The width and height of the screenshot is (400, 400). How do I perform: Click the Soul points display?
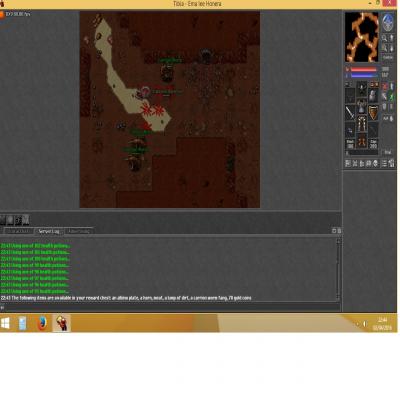point(350,143)
